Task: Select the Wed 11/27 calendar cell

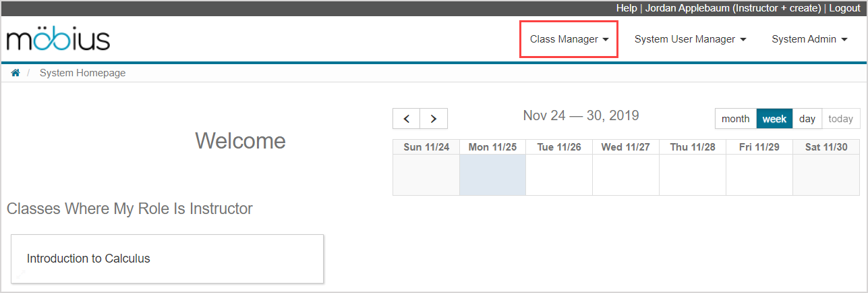Action: (625, 175)
